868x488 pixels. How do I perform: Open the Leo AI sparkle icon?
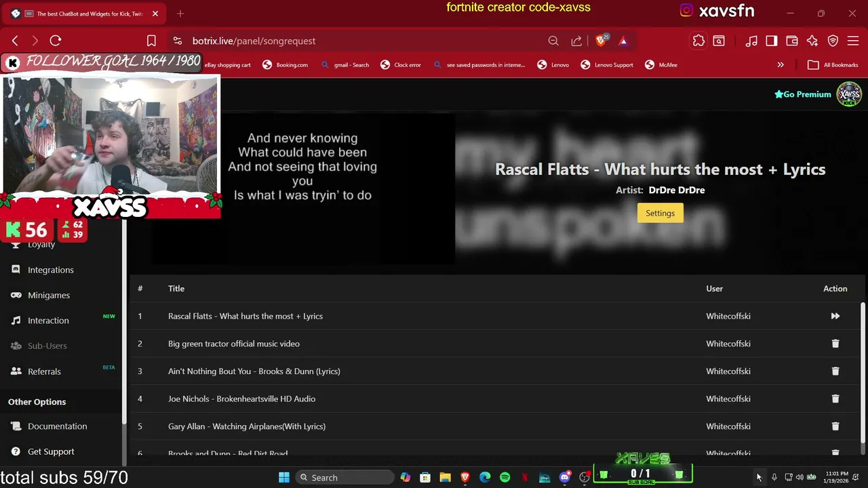point(812,41)
